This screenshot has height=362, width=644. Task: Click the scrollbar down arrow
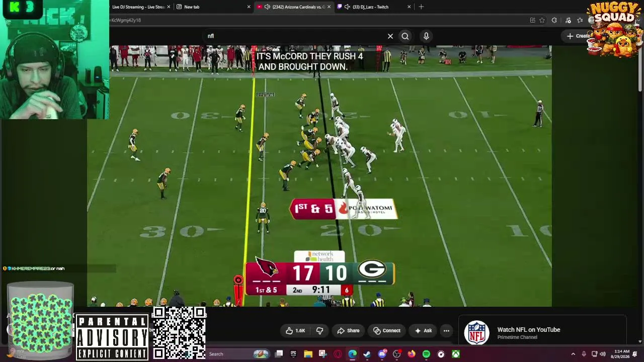[x=640, y=341]
